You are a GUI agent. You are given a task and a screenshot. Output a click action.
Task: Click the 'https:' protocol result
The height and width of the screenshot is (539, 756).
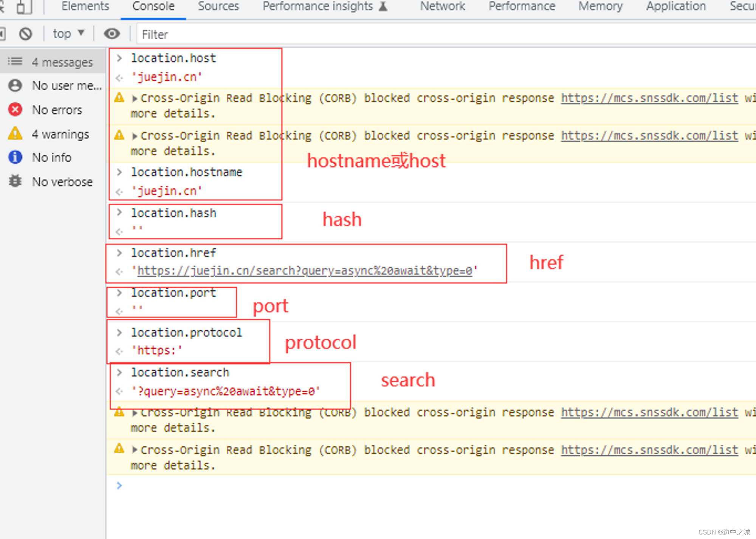coord(156,350)
